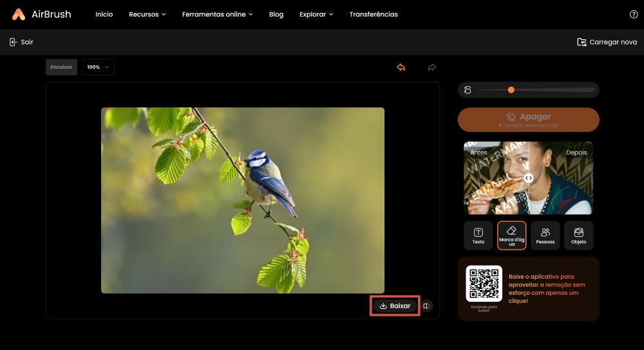Click the QR code for app

coord(484,284)
